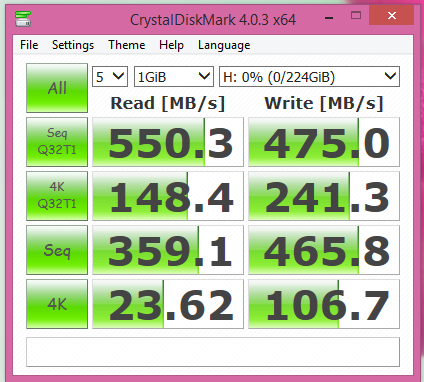
Task: Expand the 1GiB test size dropdown
Action: point(174,77)
